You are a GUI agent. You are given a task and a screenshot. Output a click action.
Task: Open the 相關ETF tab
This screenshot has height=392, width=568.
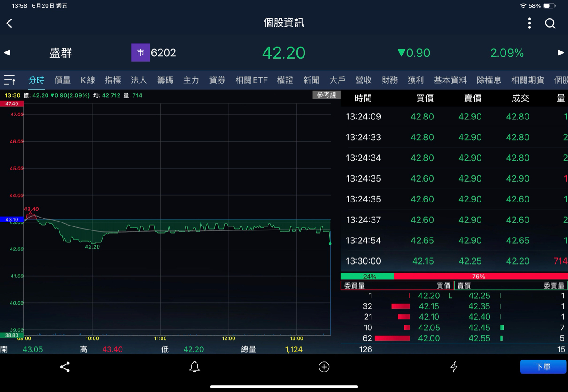(251, 80)
